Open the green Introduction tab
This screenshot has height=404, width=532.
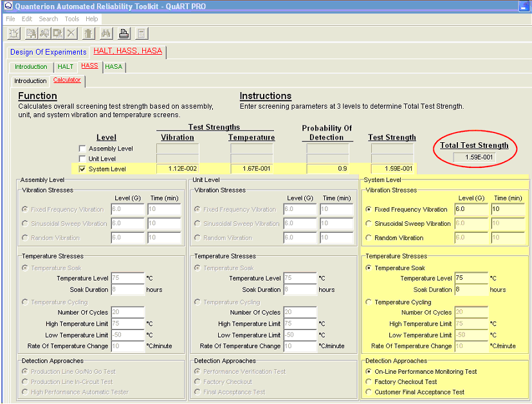(x=31, y=67)
